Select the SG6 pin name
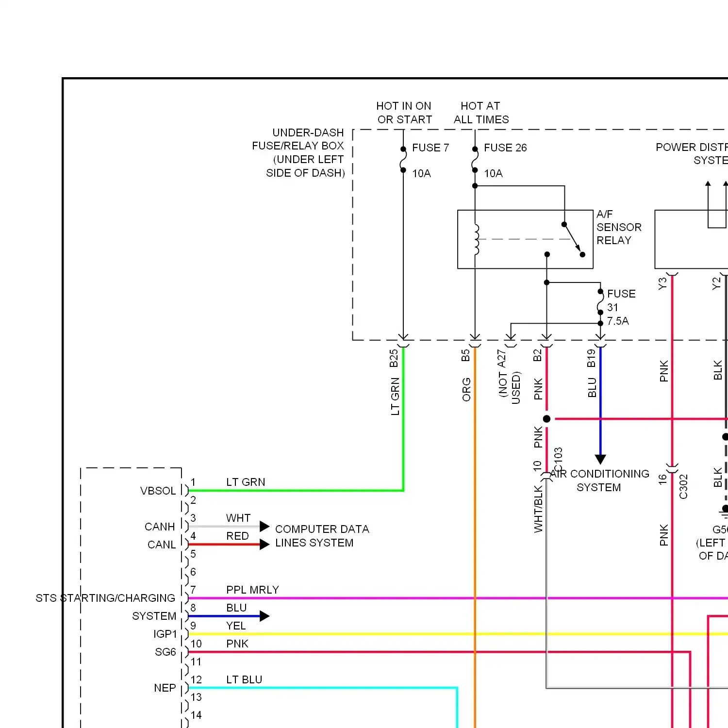This screenshot has width=728, height=728. coord(165,652)
